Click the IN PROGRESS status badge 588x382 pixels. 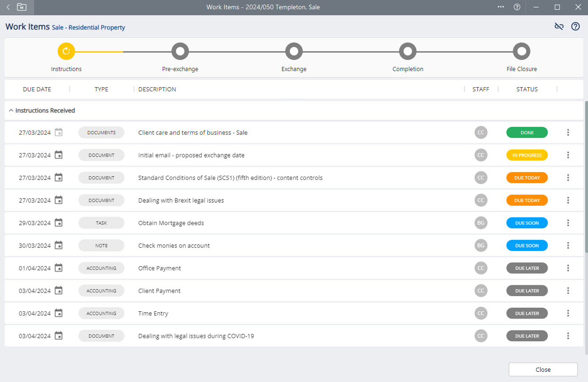(527, 155)
